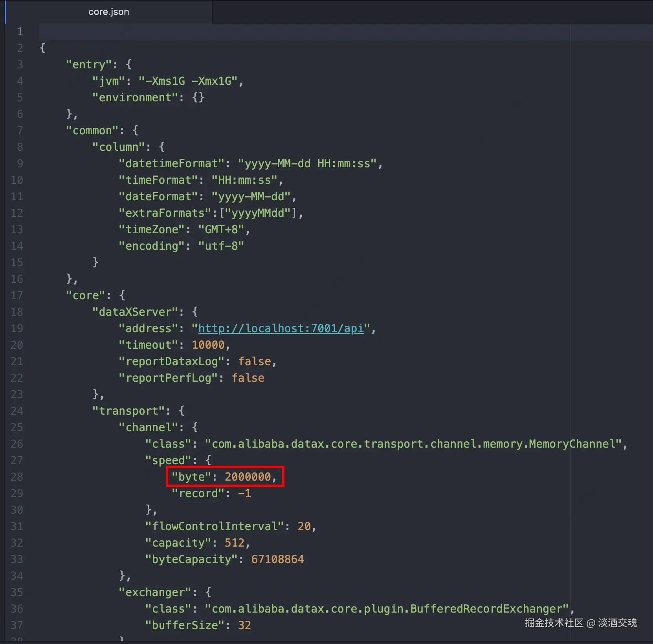
Task: Click the "timeout" key
Action: pos(148,345)
